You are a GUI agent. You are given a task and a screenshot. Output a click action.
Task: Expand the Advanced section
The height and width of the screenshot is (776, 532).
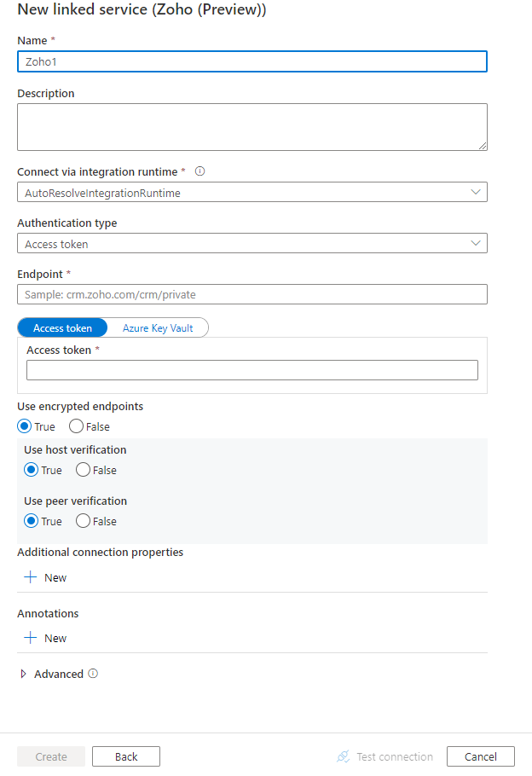pos(24,674)
